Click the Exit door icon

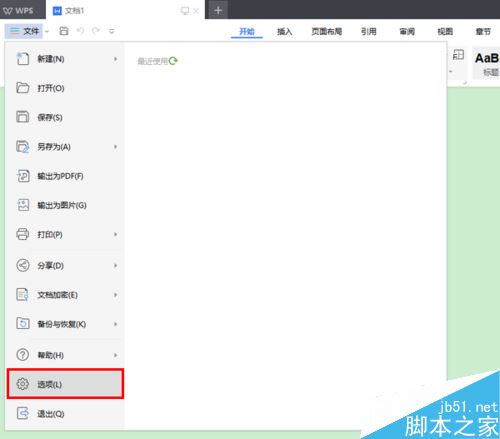tap(23, 413)
